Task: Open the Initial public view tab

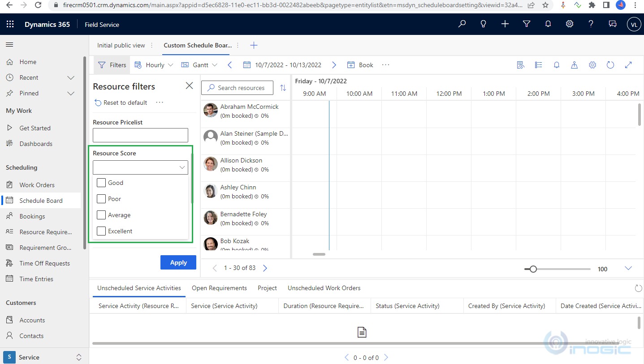Action: click(x=121, y=45)
